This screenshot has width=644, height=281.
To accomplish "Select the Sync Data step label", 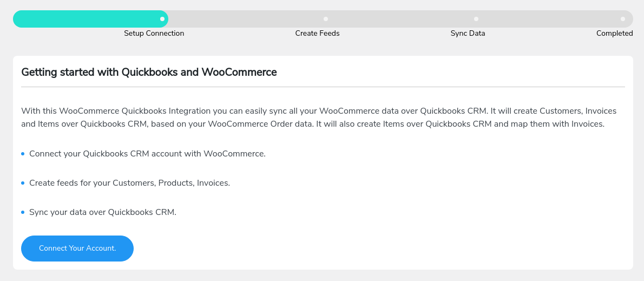I will [x=468, y=33].
